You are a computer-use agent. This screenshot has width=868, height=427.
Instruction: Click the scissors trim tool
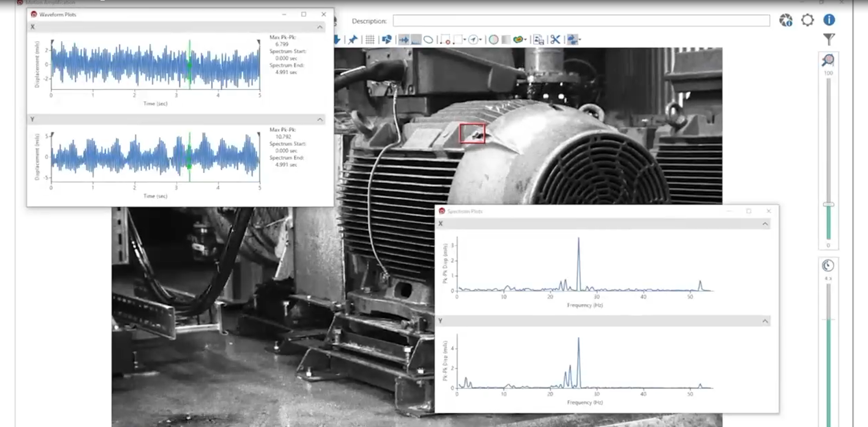(555, 40)
